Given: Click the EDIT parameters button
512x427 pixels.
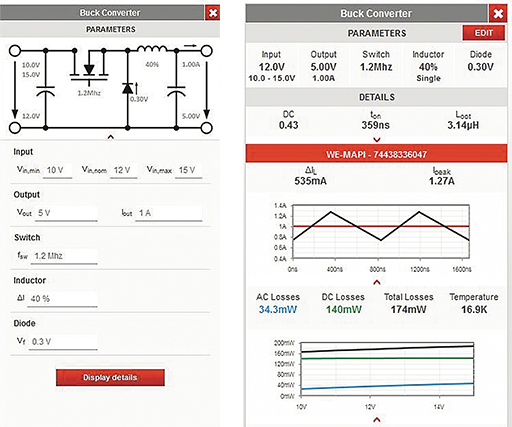Looking at the screenshot, I should pos(484,33).
